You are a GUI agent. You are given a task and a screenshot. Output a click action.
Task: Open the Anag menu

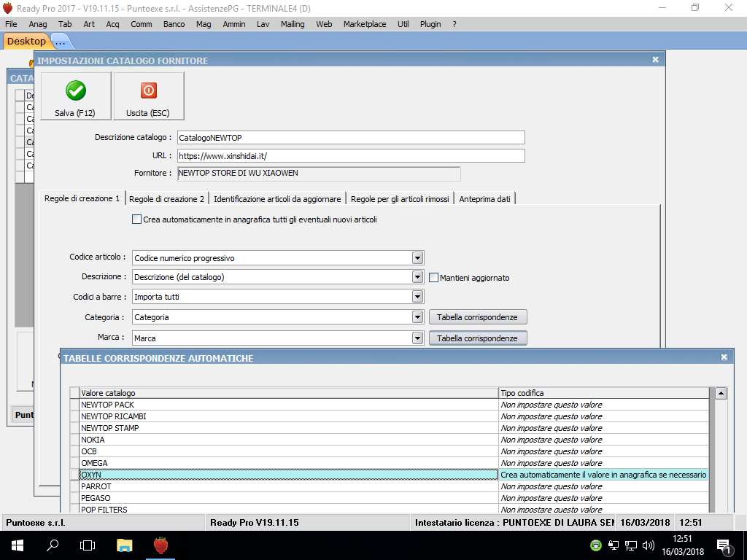38,24
